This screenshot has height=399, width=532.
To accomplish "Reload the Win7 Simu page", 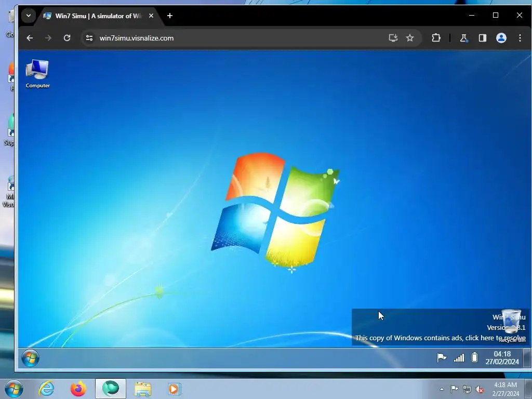I will (x=67, y=38).
